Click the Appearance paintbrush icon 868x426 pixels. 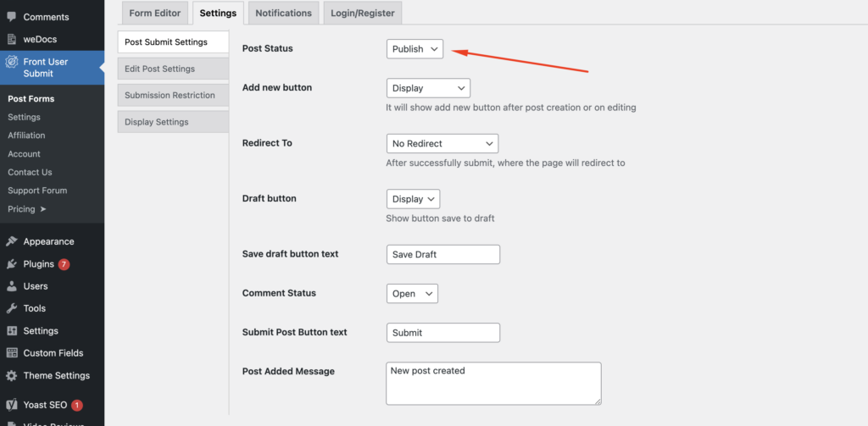[x=11, y=241]
